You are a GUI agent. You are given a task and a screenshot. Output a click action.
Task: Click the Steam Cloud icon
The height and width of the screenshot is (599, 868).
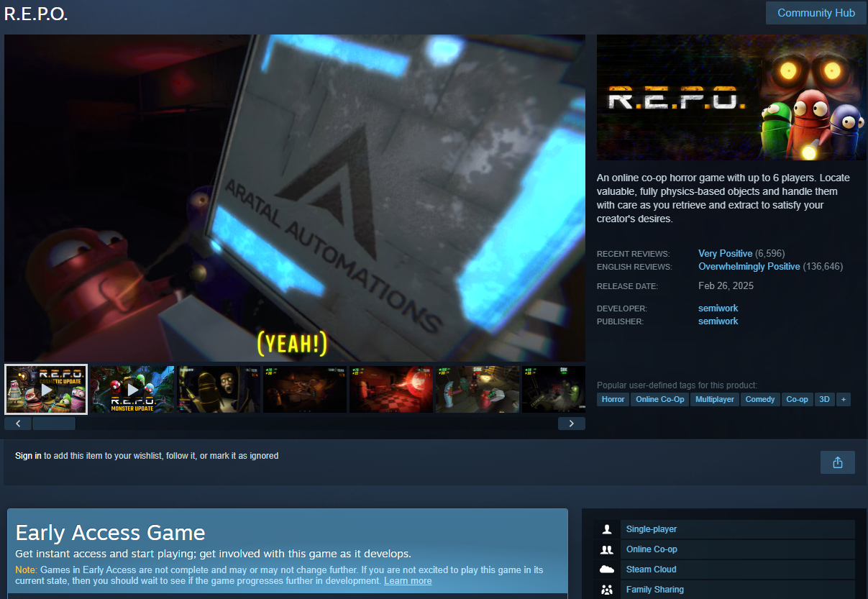point(607,570)
